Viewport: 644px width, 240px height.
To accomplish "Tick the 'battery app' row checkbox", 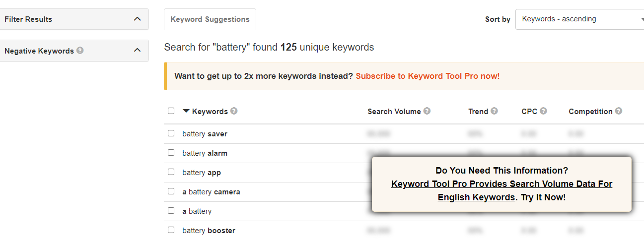I will point(171,172).
